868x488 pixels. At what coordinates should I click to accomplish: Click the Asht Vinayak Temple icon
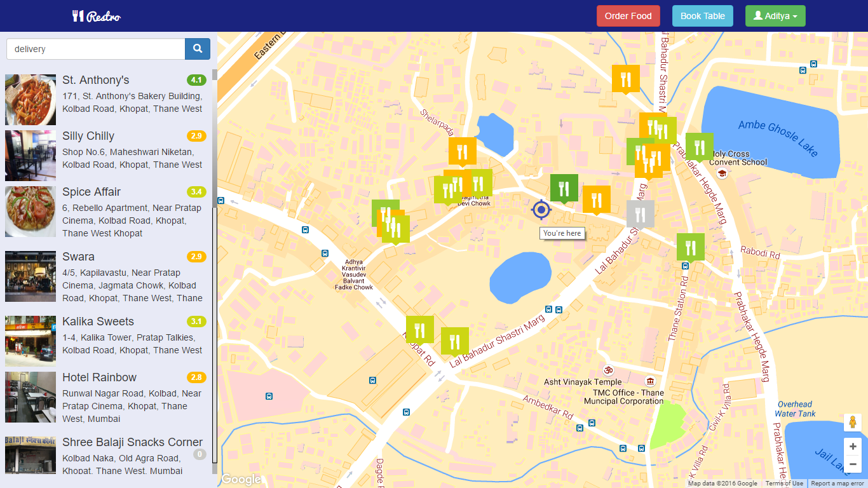(x=608, y=370)
